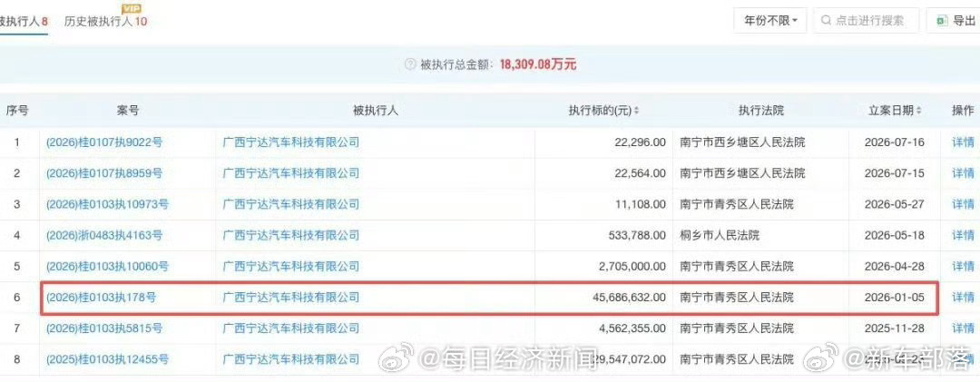Screen dimensions: 980x382
Task: Open the 年份不限 year dropdown
Action: click(770, 21)
